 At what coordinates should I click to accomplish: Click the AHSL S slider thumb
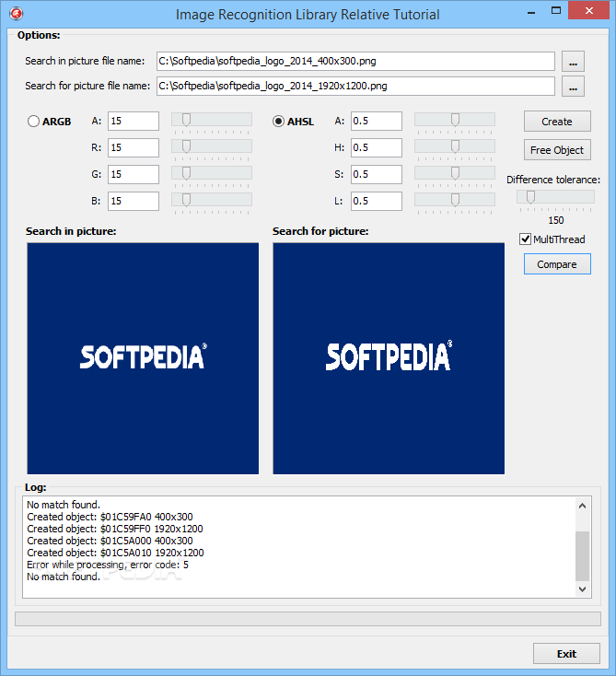coord(455,173)
